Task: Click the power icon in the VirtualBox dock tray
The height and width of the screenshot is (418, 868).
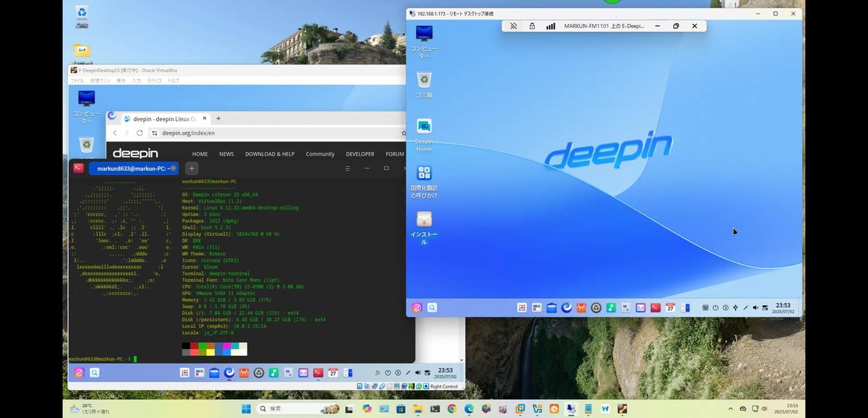Action: pyautogui.click(x=388, y=372)
